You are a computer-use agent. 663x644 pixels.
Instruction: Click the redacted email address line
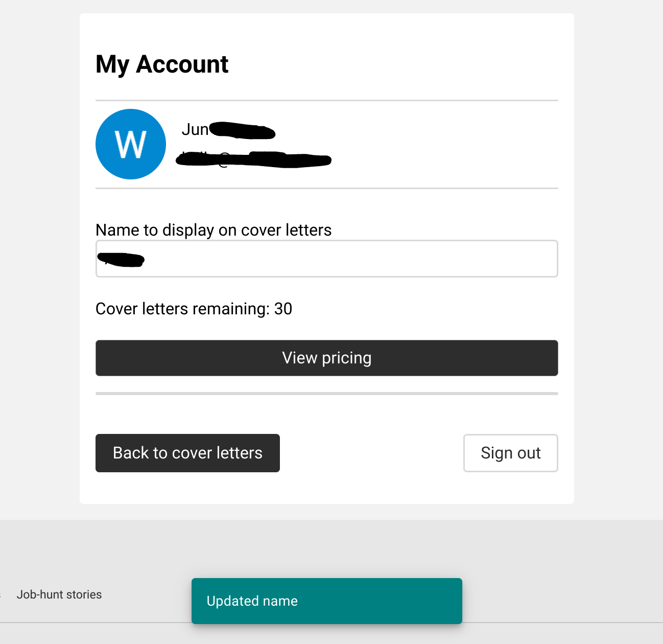(x=254, y=159)
